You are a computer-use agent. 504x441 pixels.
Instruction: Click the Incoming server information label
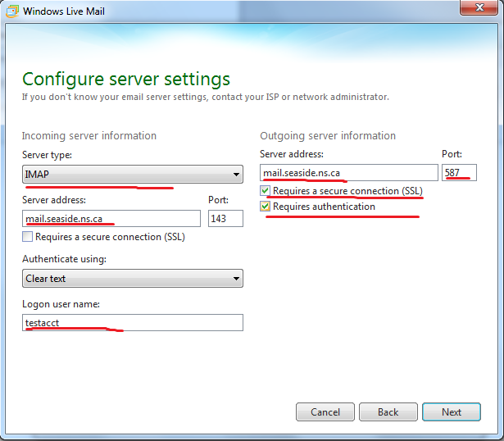(89, 135)
